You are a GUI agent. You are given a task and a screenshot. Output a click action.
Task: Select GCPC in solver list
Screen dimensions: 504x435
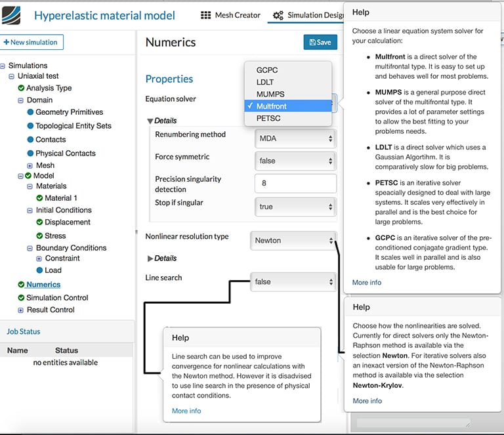click(288, 70)
